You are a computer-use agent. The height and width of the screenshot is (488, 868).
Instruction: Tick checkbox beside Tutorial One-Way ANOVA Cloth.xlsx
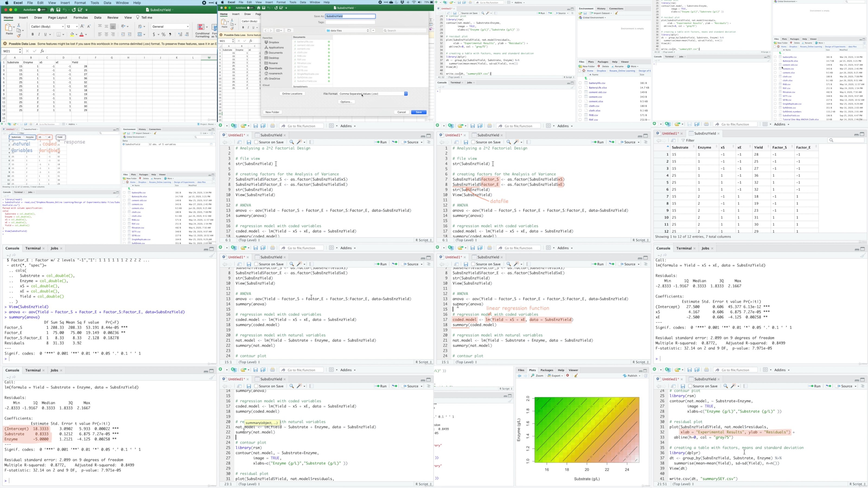[x=775, y=119]
